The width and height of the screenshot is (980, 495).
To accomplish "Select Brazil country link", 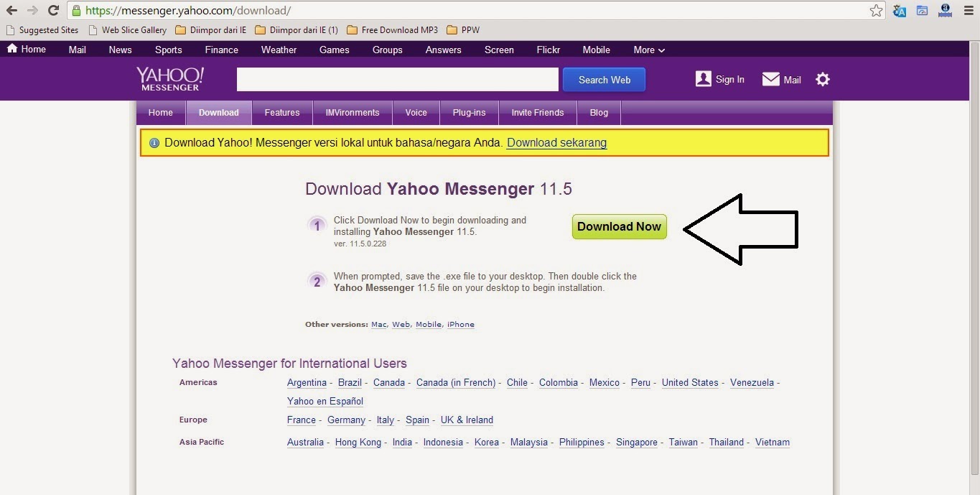I will tap(350, 383).
